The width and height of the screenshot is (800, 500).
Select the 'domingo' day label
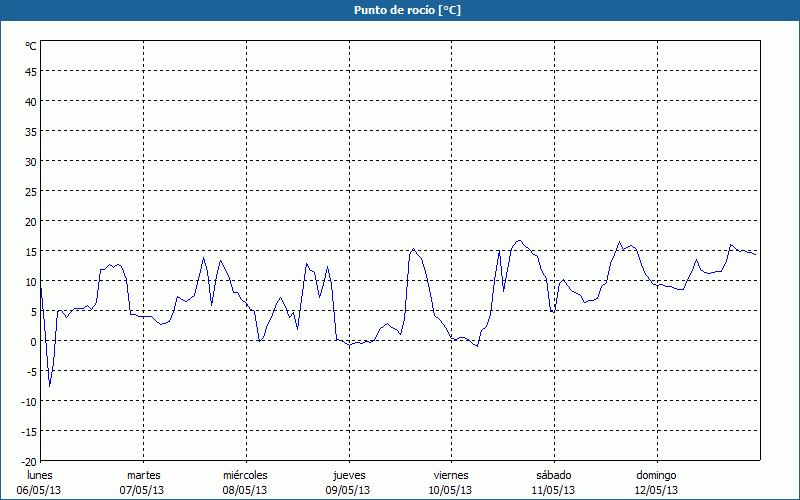[x=656, y=475]
